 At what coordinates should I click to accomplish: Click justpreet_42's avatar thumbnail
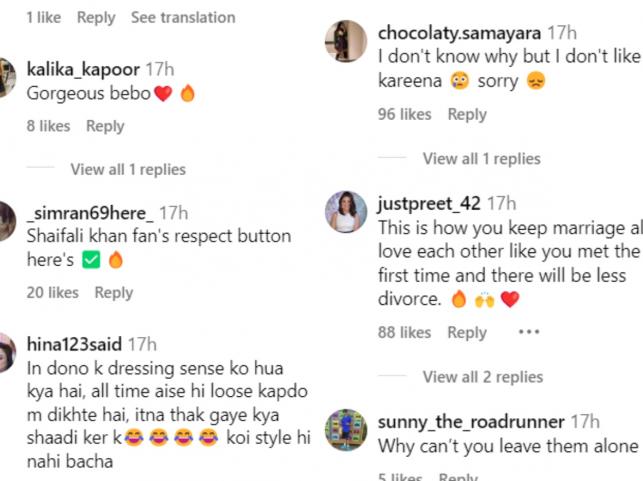click(346, 211)
